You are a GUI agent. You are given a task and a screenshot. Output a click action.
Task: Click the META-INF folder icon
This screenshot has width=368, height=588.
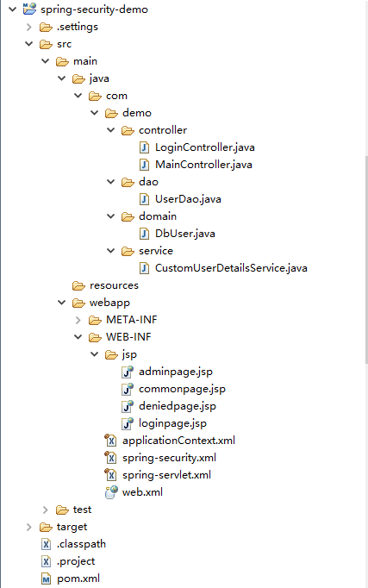coord(95,320)
